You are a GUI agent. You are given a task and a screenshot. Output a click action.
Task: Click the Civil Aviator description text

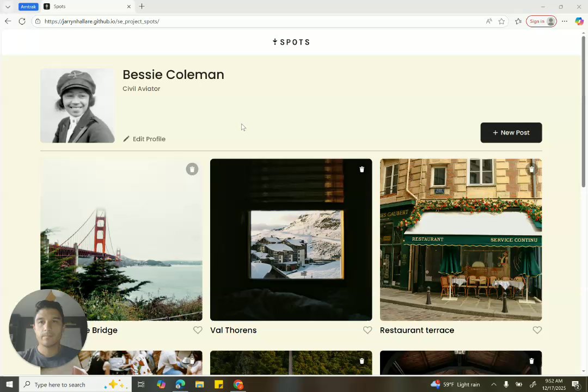click(142, 89)
